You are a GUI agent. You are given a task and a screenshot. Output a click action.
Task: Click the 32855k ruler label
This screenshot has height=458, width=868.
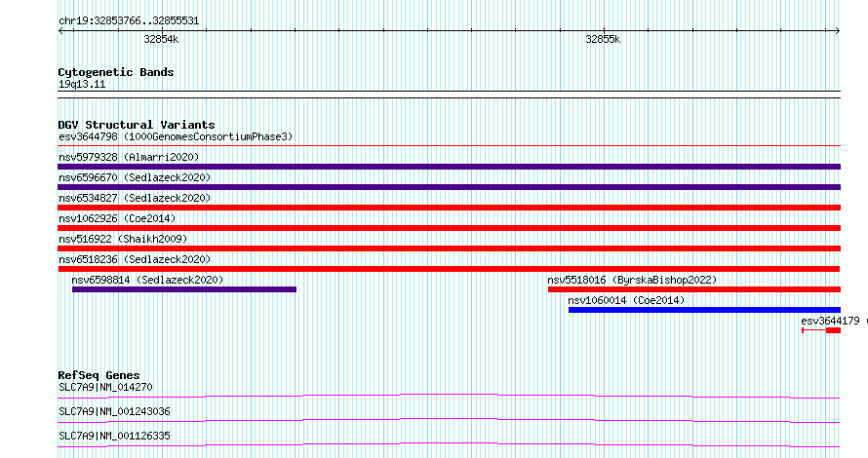click(x=603, y=39)
